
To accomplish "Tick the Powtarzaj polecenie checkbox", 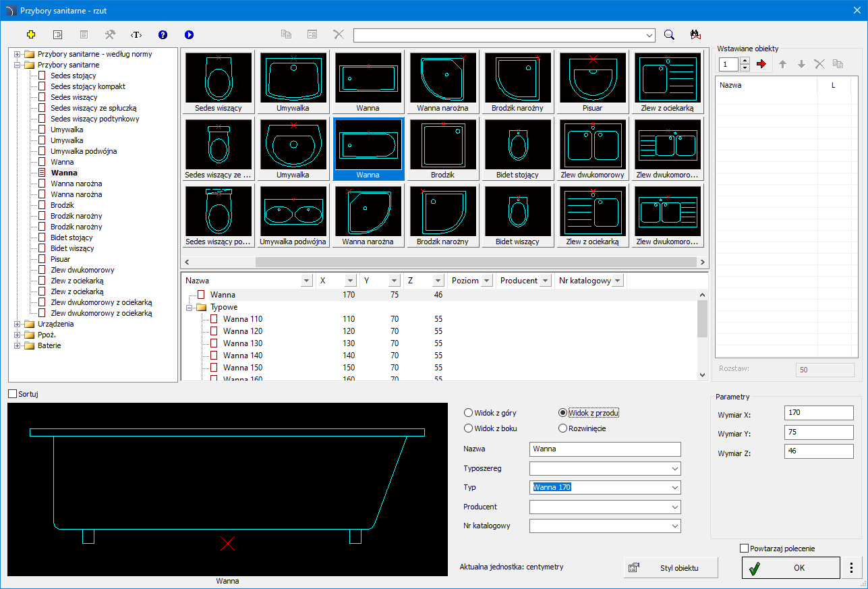I will pyautogui.click(x=745, y=549).
